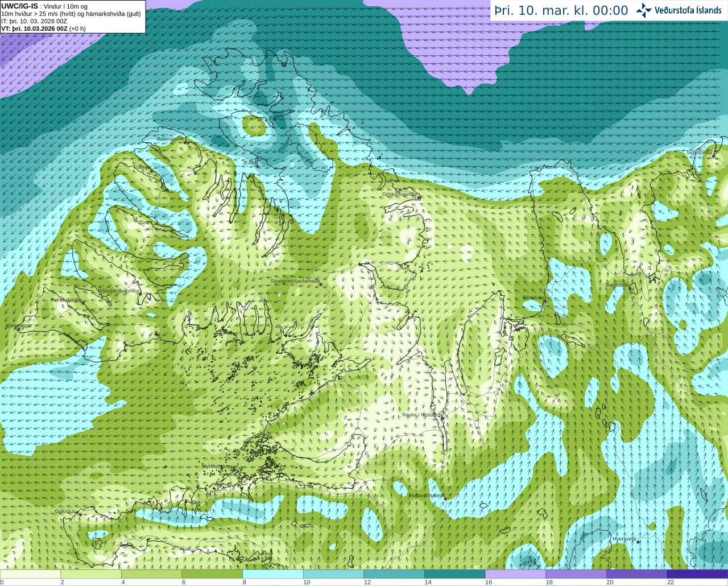Select the Gufuskálar station label
The image size is (728, 586).
pyautogui.click(x=66, y=511)
